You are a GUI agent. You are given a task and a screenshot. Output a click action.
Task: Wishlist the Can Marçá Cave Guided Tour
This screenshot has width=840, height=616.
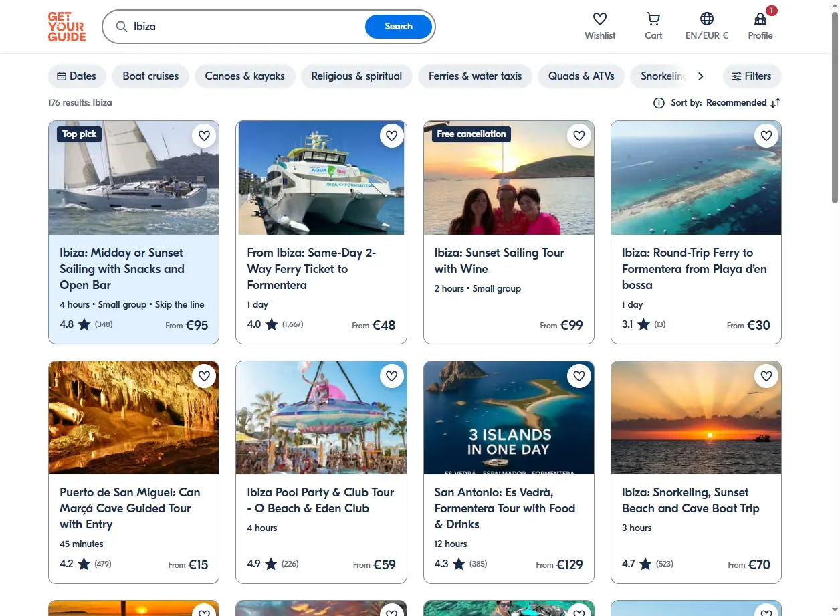point(205,377)
